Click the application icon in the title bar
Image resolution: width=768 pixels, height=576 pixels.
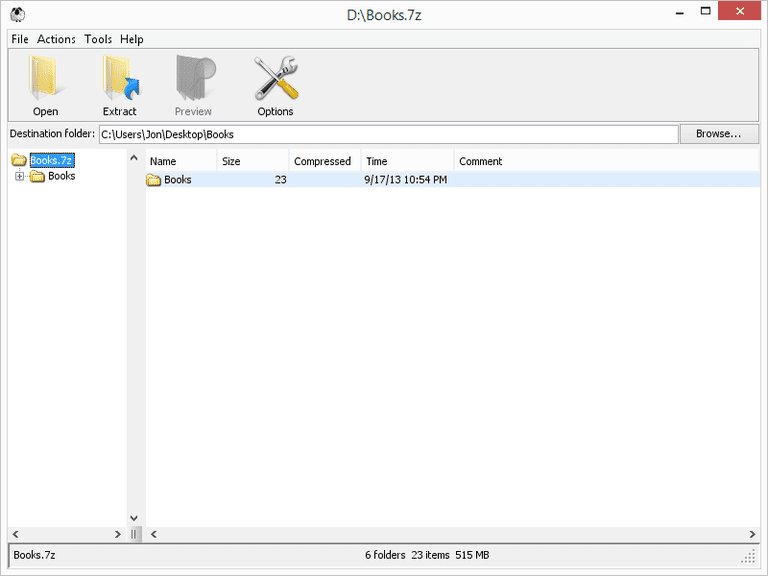pyautogui.click(x=18, y=15)
